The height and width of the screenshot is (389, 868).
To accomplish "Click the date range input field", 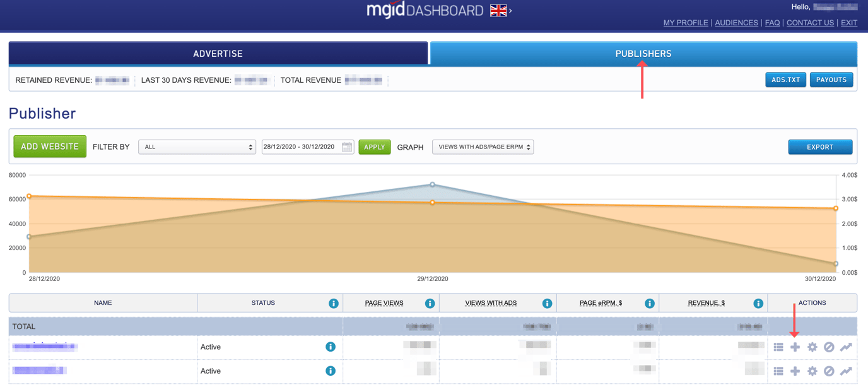I will [300, 147].
